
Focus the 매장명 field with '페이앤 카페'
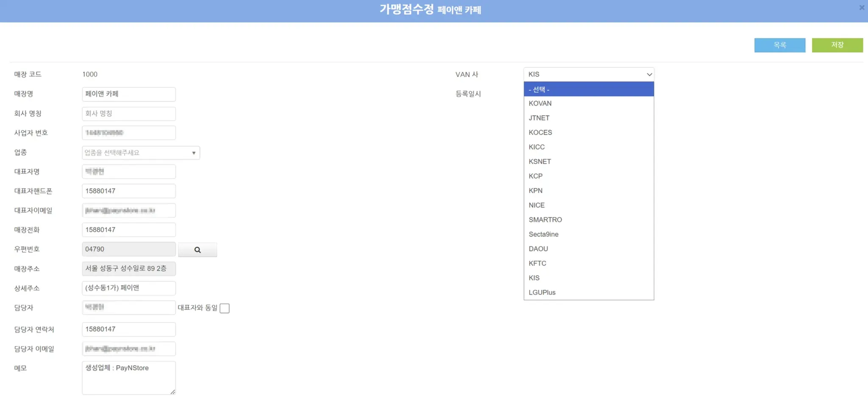pos(129,94)
